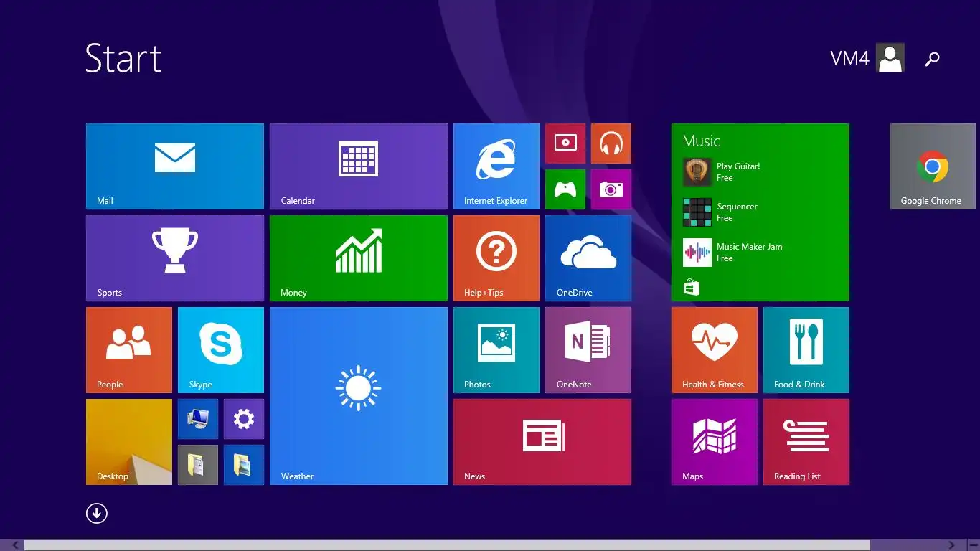Open the VM4 user account picture
Image resolution: width=980 pixels, height=551 pixels.
[890, 57]
